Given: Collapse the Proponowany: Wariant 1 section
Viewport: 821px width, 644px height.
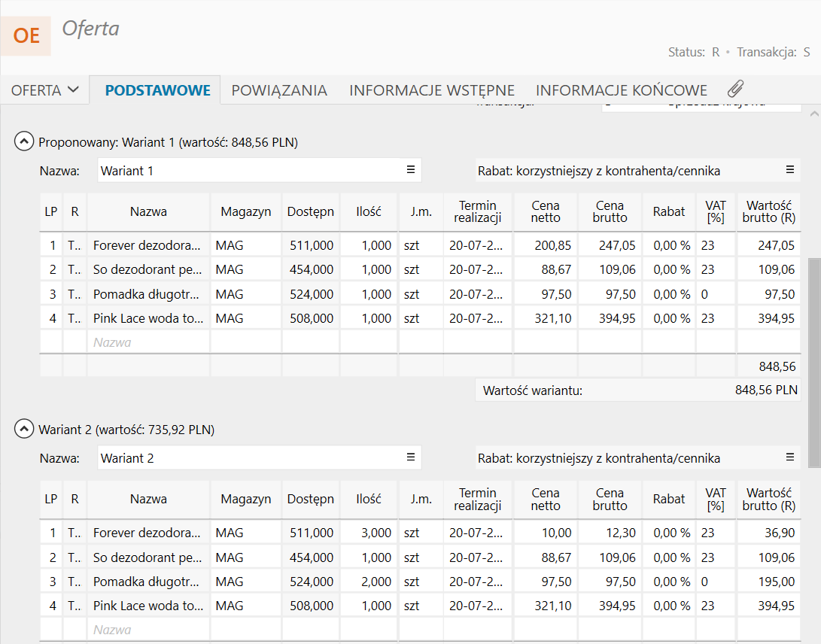Looking at the screenshot, I should pyautogui.click(x=24, y=141).
